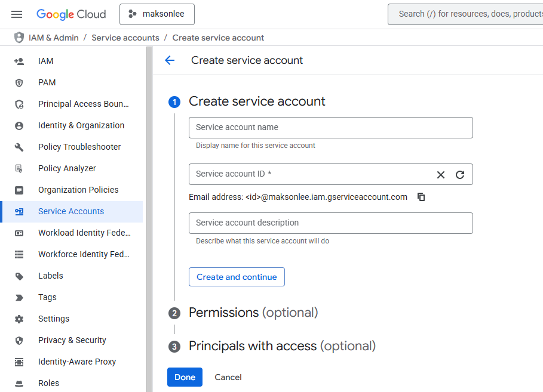543x392 pixels.
Task: Open the maksonlee project picker
Action: point(157,14)
